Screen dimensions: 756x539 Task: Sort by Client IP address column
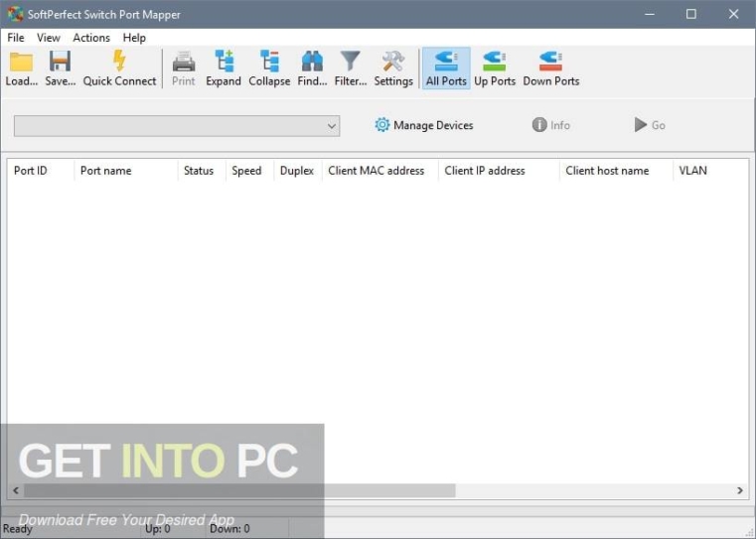499,171
